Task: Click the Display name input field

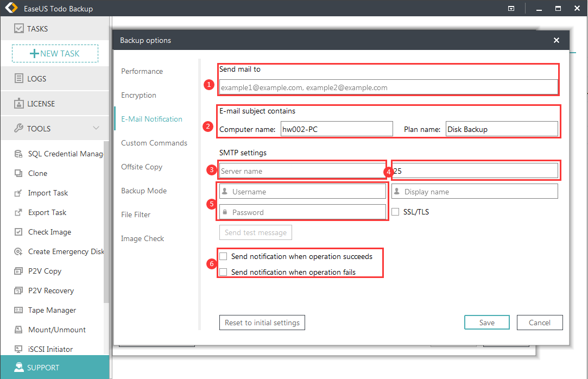Action: 475,191
